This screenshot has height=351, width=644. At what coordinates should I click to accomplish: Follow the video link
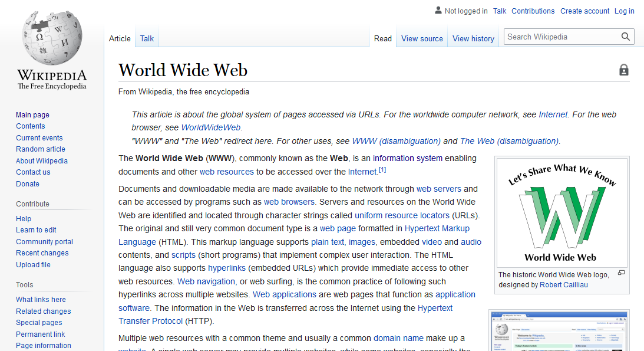(x=432, y=242)
